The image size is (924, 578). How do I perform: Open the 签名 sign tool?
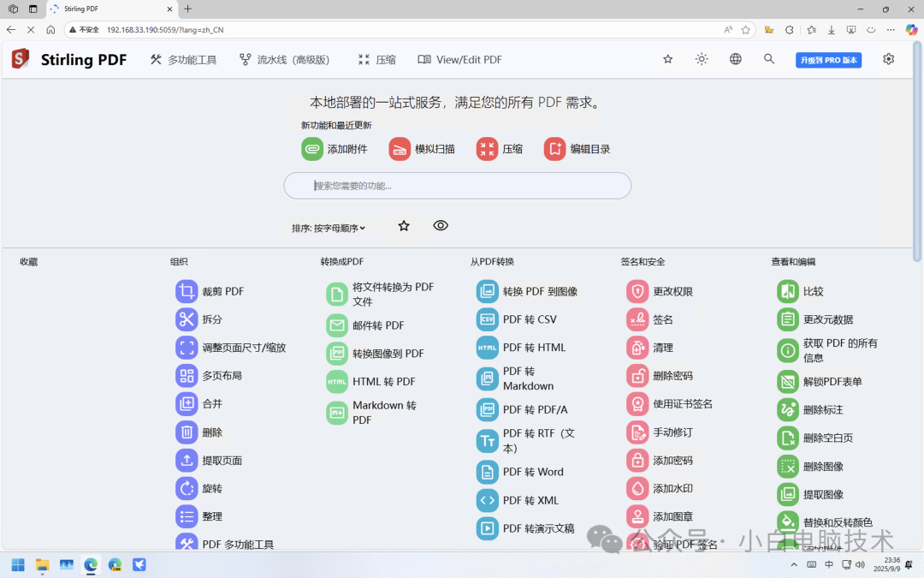pos(650,319)
